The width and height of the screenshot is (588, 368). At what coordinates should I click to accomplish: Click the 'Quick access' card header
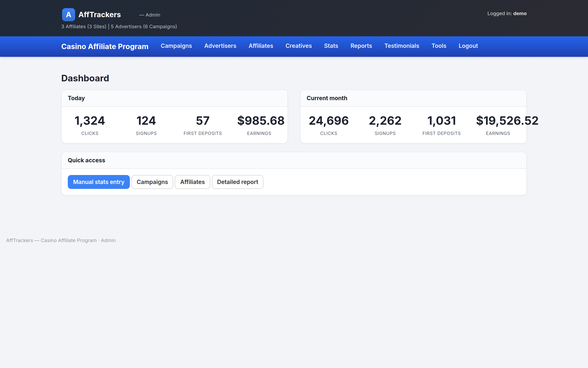coord(294,160)
